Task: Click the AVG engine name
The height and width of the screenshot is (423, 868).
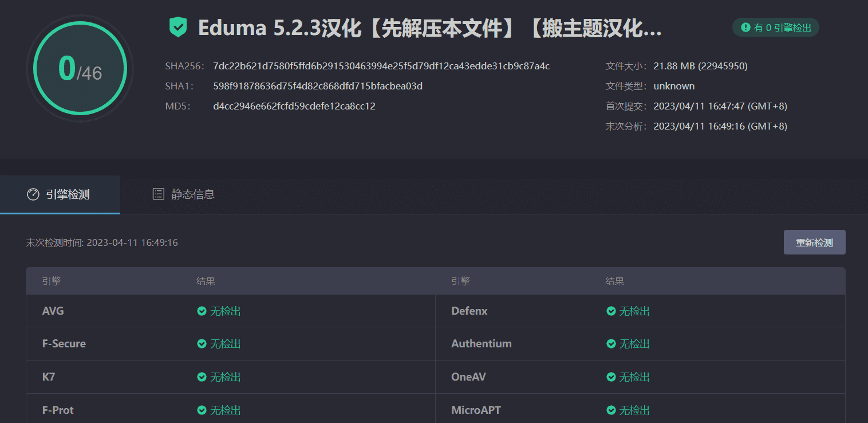Action: [x=53, y=311]
